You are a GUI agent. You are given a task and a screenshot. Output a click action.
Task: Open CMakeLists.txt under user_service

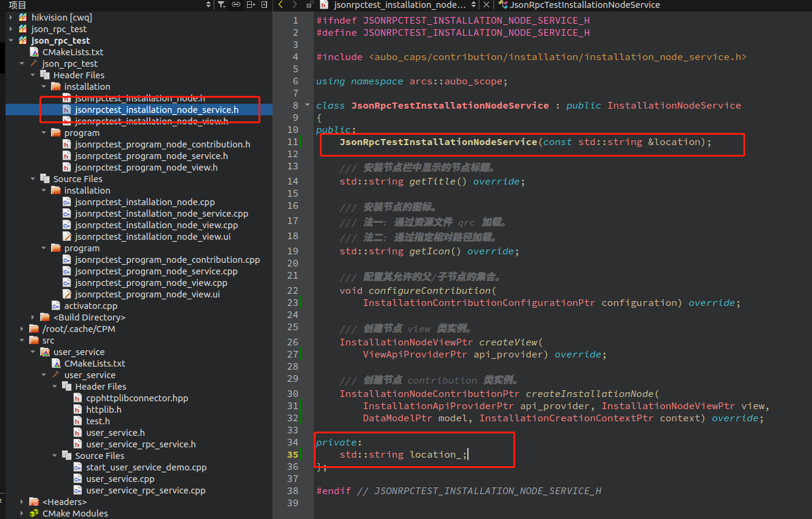[x=95, y=364]
